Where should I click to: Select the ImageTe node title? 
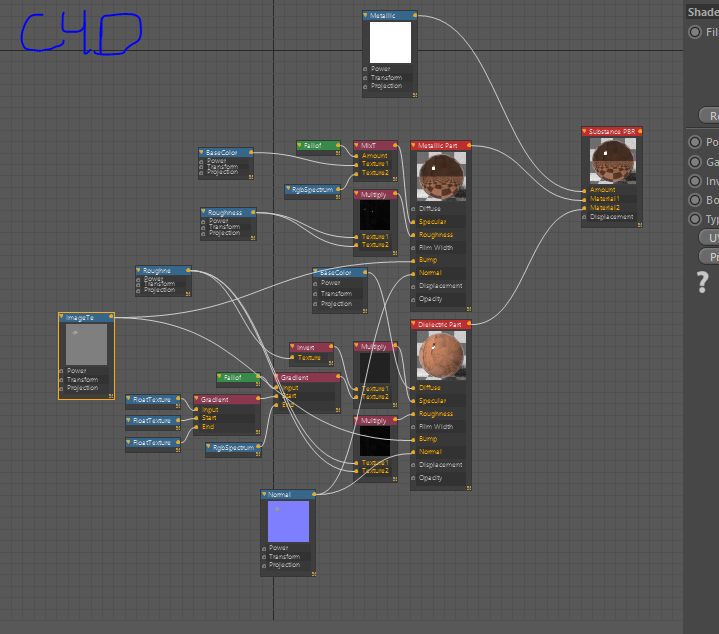click(x=79, y=317)
